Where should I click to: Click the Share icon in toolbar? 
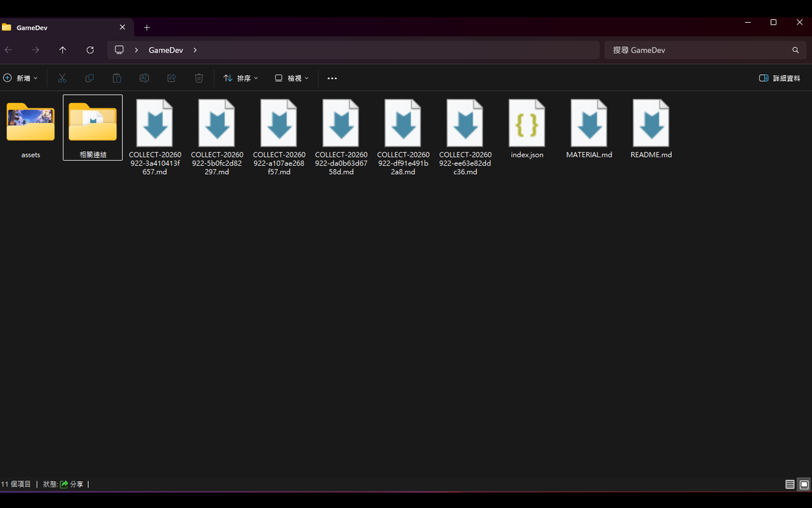point(171,78)
